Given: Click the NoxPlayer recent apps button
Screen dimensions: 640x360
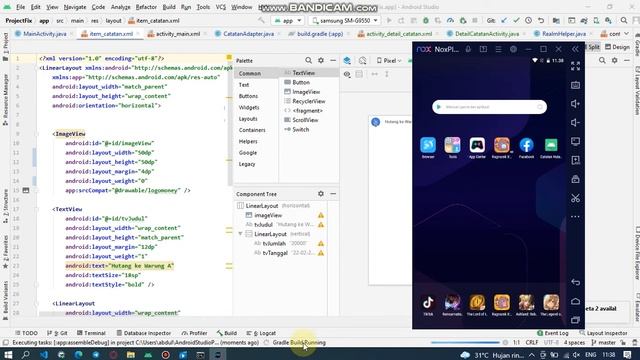Looking at the screenshot, I should (576, 320).
